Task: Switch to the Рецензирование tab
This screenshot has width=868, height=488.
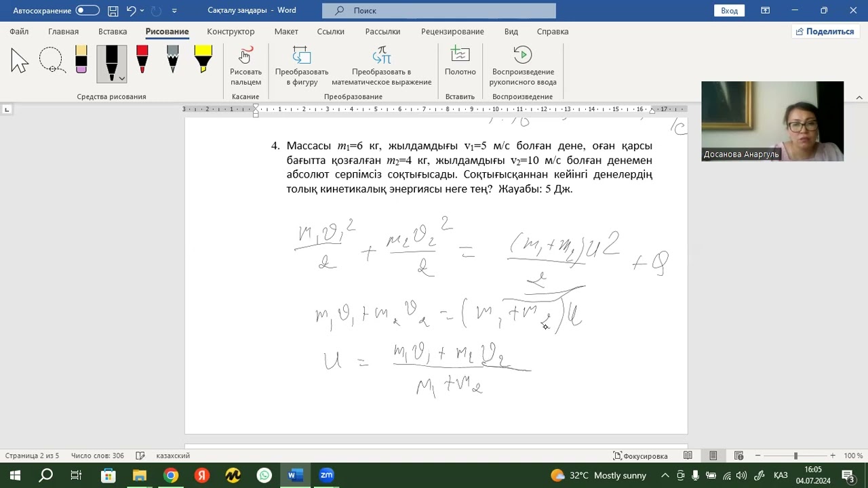Action: point(452,32)
